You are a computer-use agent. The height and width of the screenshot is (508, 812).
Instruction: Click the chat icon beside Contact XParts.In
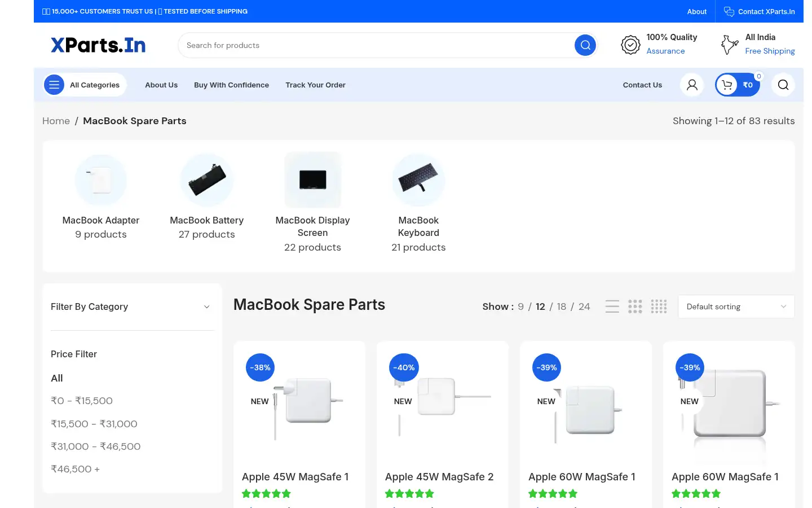pyautogui.click(x=729, y=11)
